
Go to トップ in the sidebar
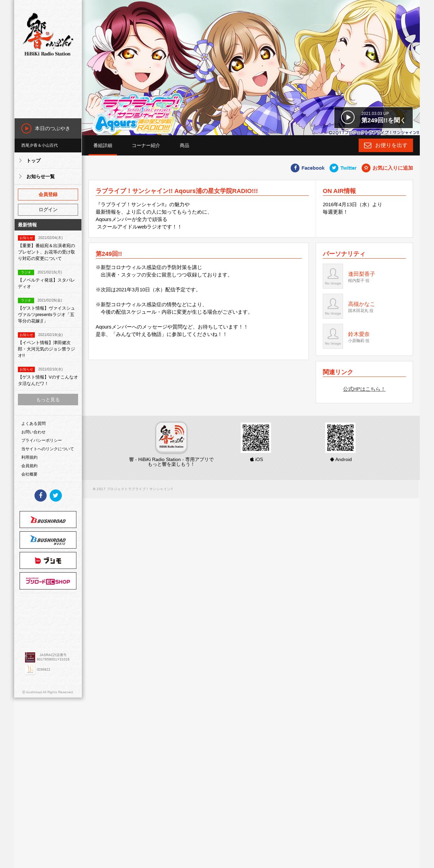(x=48, y=161)
